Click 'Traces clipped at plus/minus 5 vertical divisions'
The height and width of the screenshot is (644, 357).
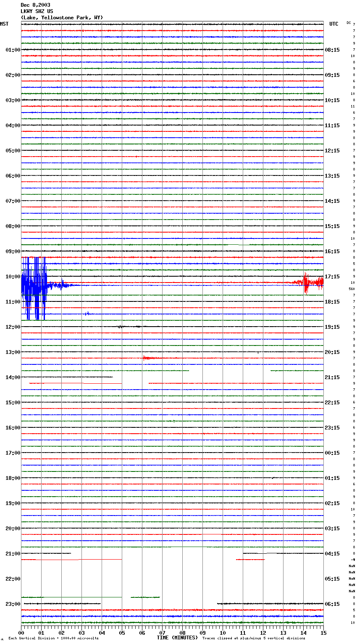(254, 639)
